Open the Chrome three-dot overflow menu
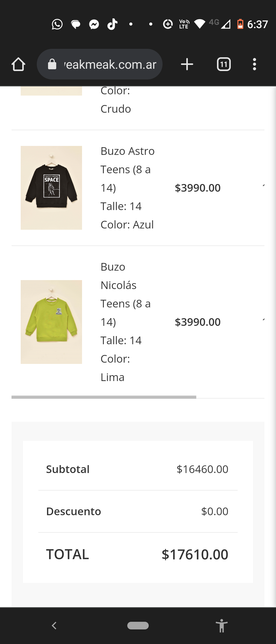The width and height of the screenshot is (276, 644). [x=254, y=64]
